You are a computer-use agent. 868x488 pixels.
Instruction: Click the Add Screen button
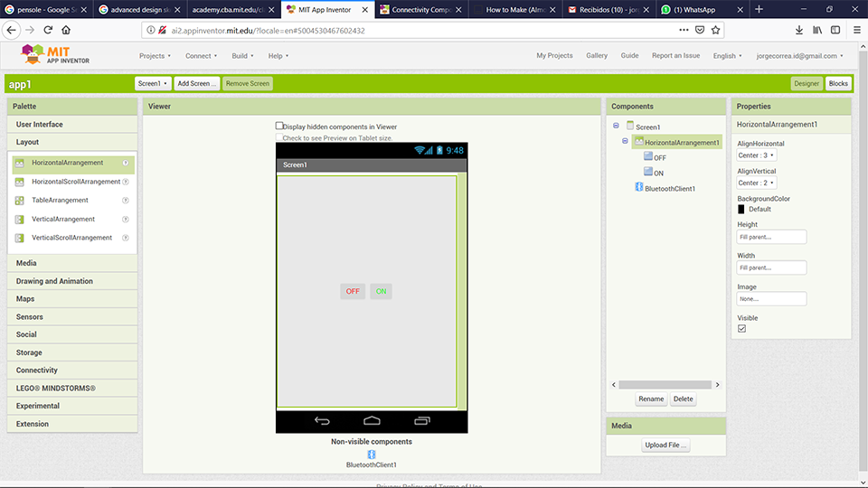pyautogui.click(x=196, y=83)
